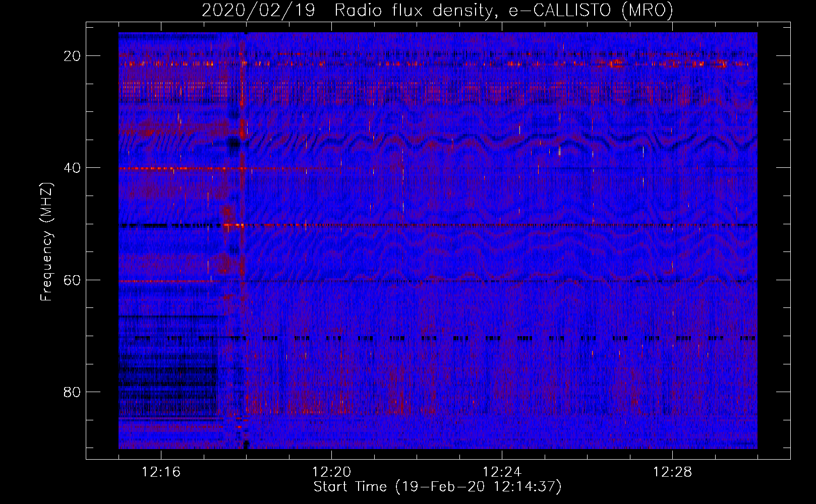Viewport: 816px width, 504px height.
Task: Click the 2020/02/19 date in title
Action: (x=258, y=11)
